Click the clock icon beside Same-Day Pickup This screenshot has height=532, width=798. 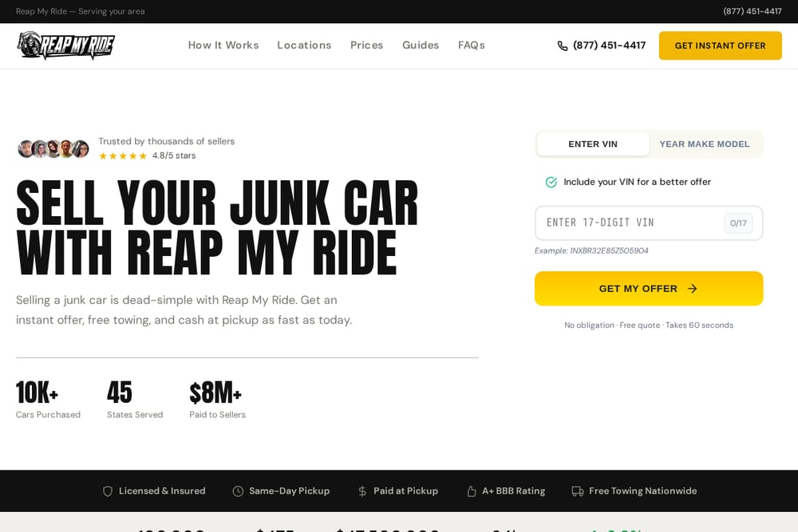(238, 491)
